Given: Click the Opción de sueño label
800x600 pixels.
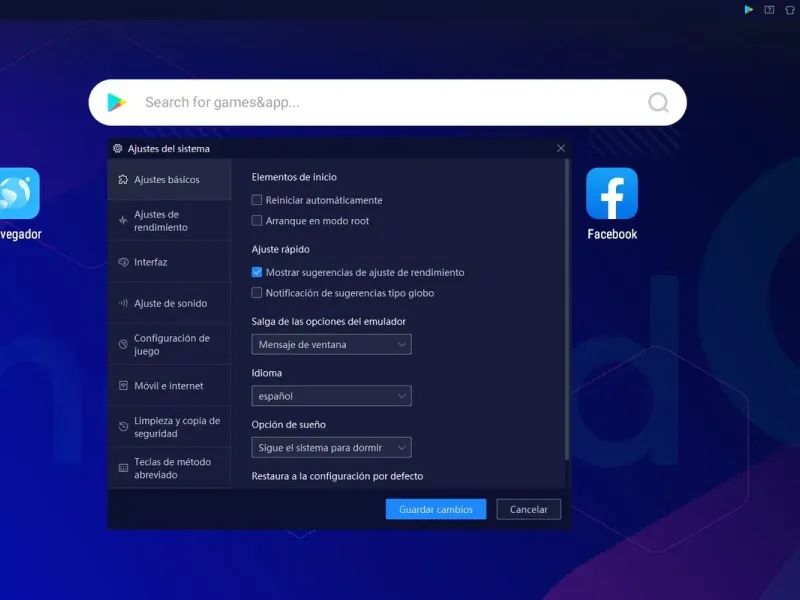Looking at the screenshot, I should [288, 424].
